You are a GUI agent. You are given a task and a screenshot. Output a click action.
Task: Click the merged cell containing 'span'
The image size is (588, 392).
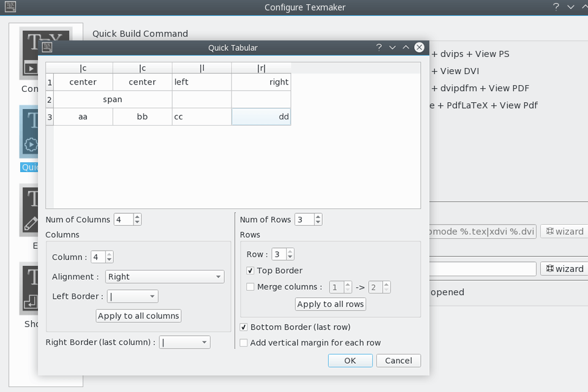point(113,99)
